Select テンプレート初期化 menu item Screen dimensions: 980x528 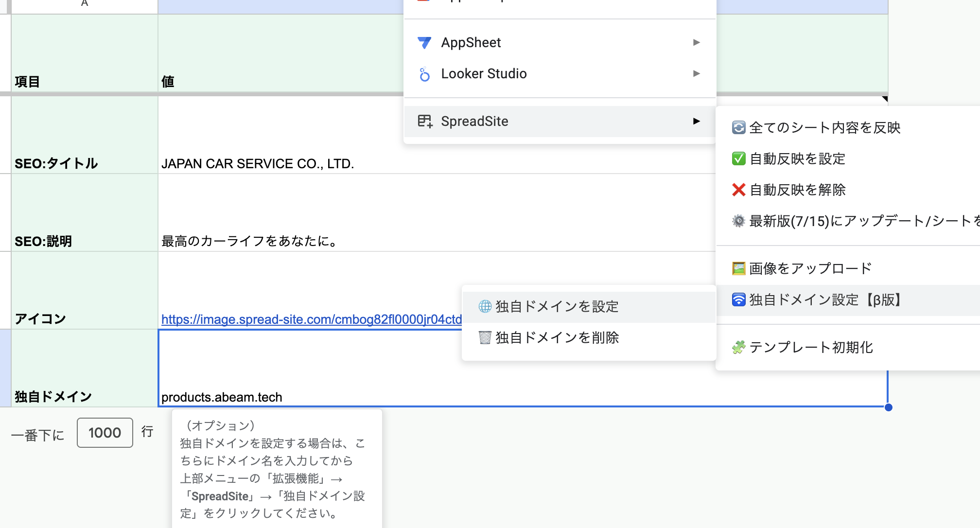(848, 348)
